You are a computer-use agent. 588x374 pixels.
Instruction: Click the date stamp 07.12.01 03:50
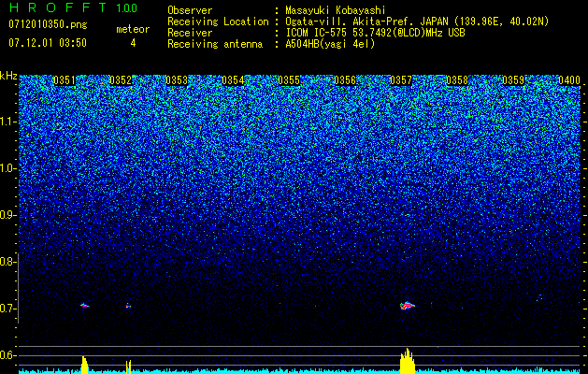pyautogui.click(x=48, y=43)
